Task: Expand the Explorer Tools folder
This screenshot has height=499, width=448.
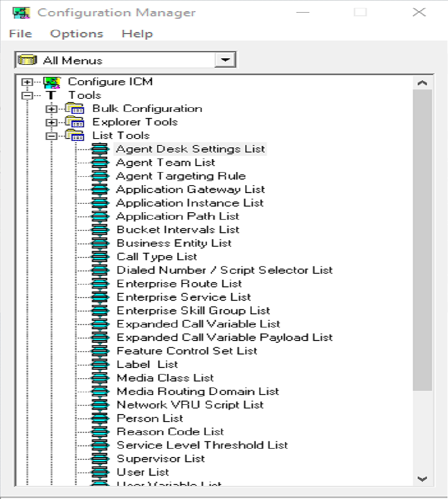Action: [x=51, y=122]
